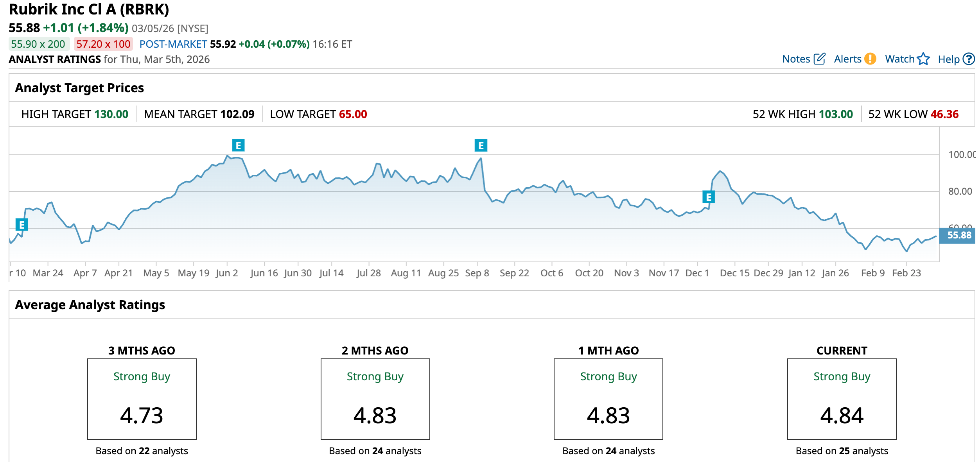
Task: Click the green bid 55.90 x 200 box
Action: click(x=38, y=44)
